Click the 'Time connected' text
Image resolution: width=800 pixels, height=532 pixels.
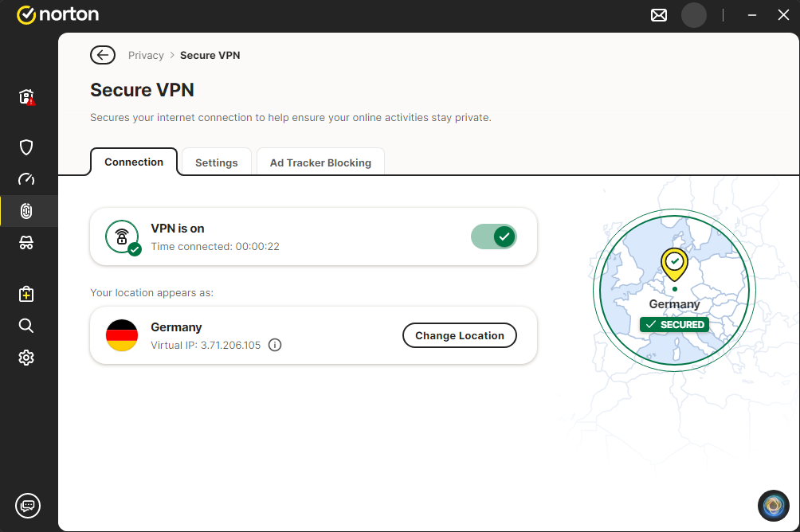tap(215, 246)
